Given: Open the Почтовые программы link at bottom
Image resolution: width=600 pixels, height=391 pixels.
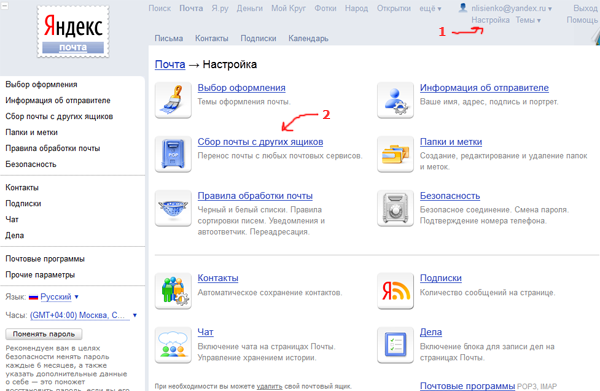Looking at the screenshot, I should pos(467,386).
